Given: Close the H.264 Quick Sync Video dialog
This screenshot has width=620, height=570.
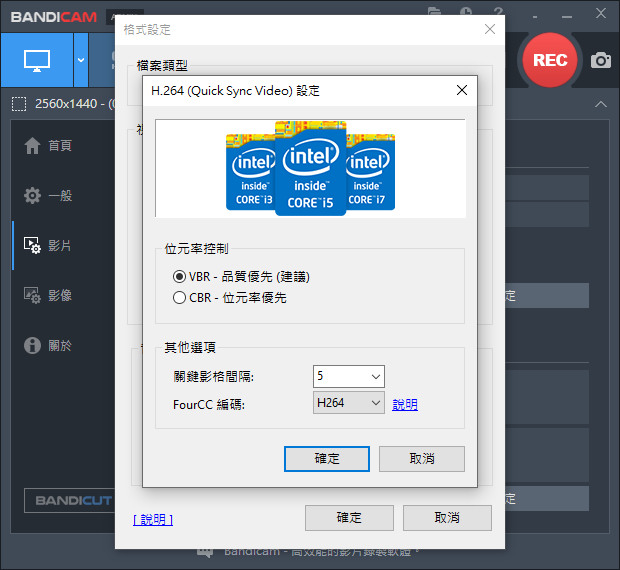Looking at the screenshot, I should point(461,91).
